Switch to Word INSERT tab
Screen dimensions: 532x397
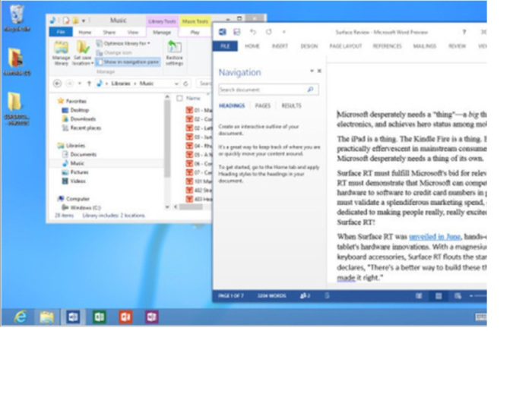tap(280, 46)
